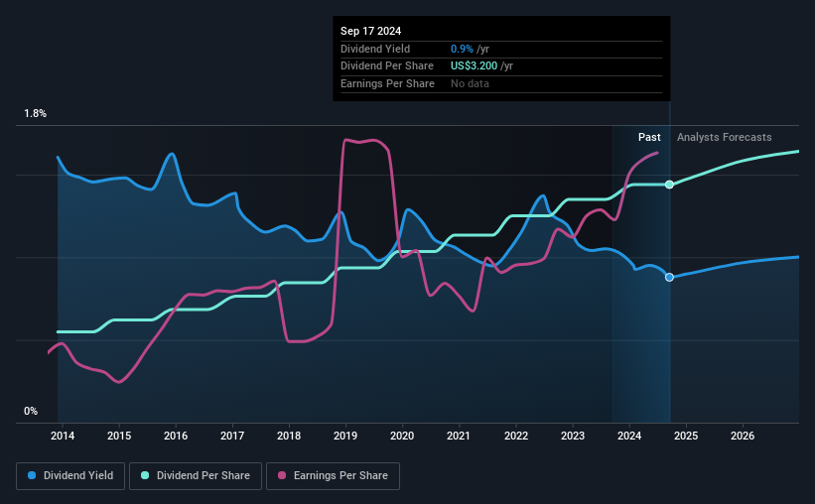Click the No data earnings value
This screenshot has height=504, width=815.
tap(470, 83)
